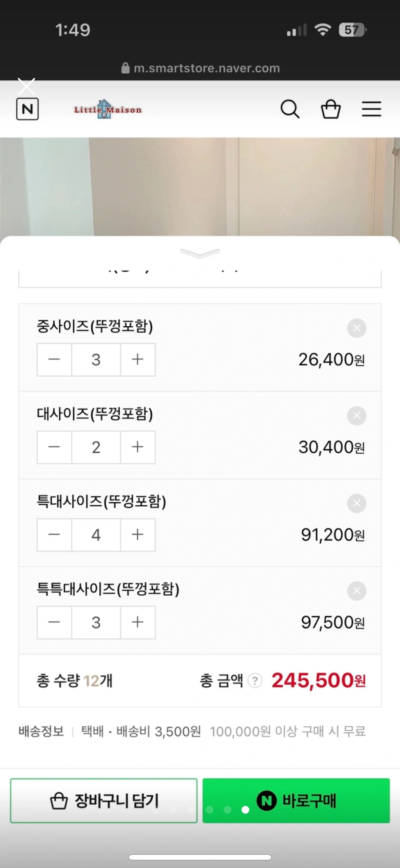Close the overlay with the X icon
This screenshot has width=400, height=868.
pos(26,87)
